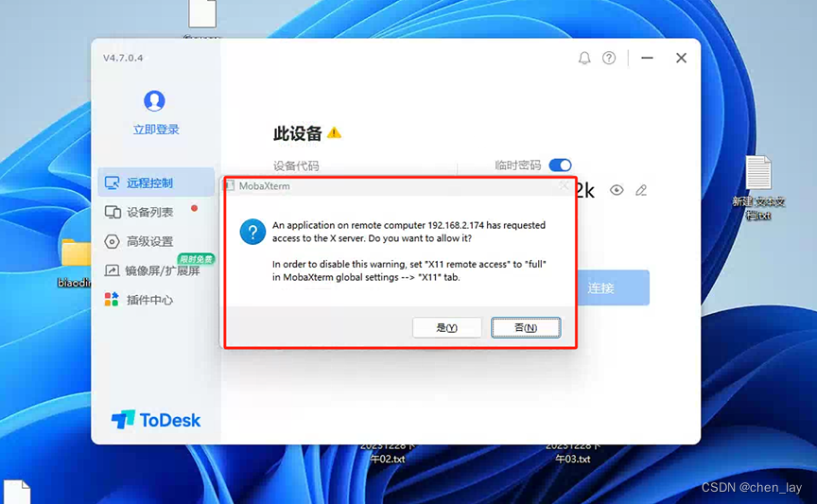
Task: Click the V4.7.0.4 version label
Action: coord(123,58)
